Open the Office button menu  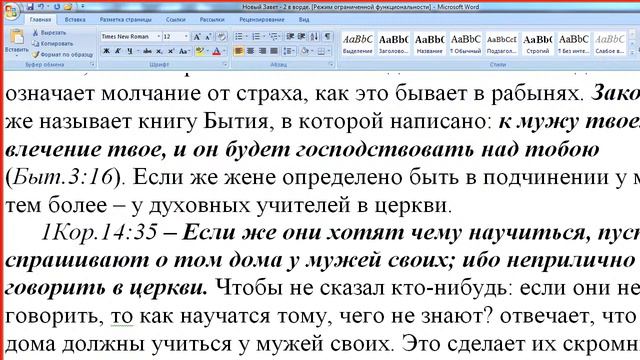tap(11, 11)
